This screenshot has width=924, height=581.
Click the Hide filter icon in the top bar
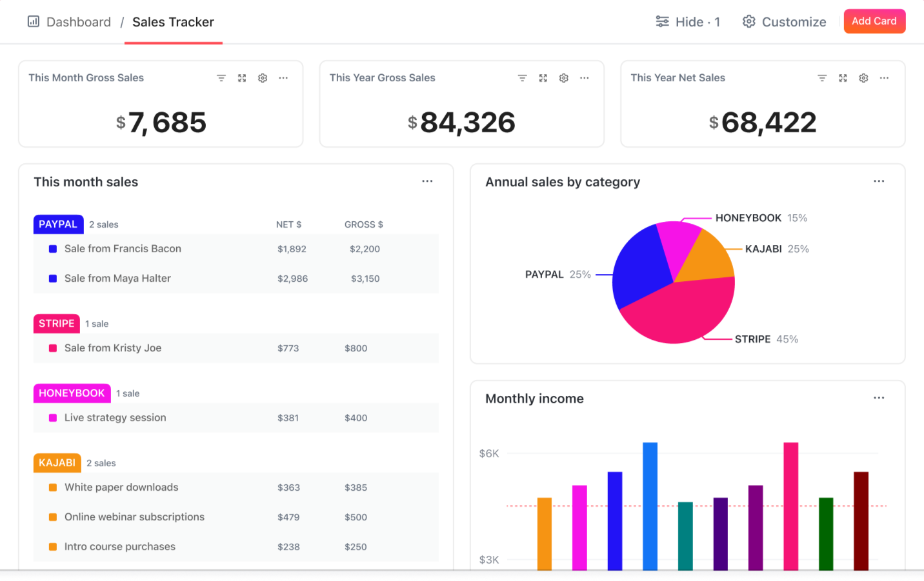663,21
